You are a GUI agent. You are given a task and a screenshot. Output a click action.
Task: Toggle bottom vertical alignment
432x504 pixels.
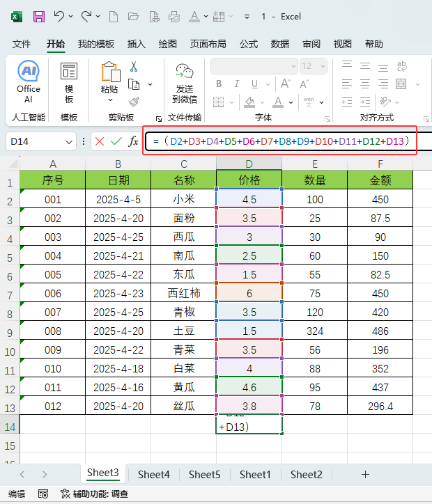click(x=383, y=68)
